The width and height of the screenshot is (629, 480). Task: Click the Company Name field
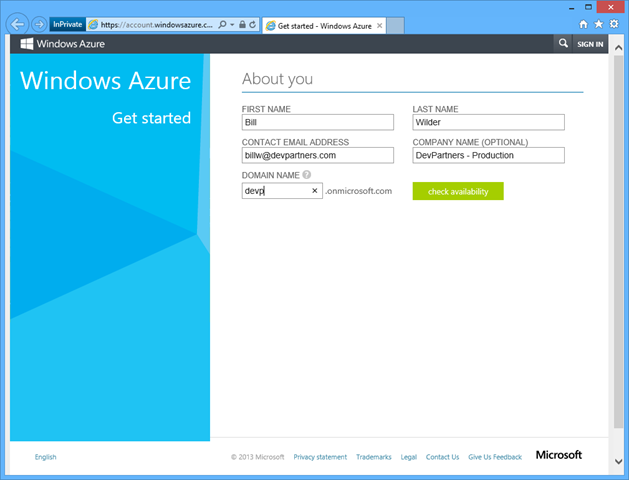(x=488, y=156)
